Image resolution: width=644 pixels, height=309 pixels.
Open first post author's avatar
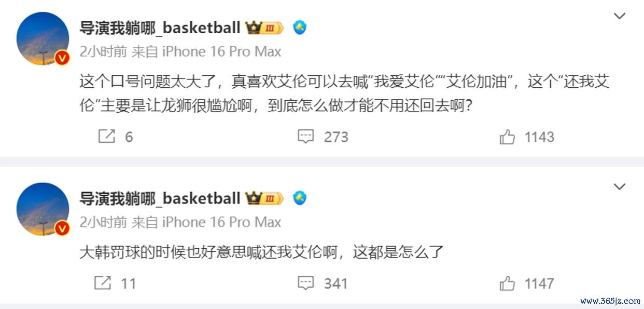click(x=43, y=39)
